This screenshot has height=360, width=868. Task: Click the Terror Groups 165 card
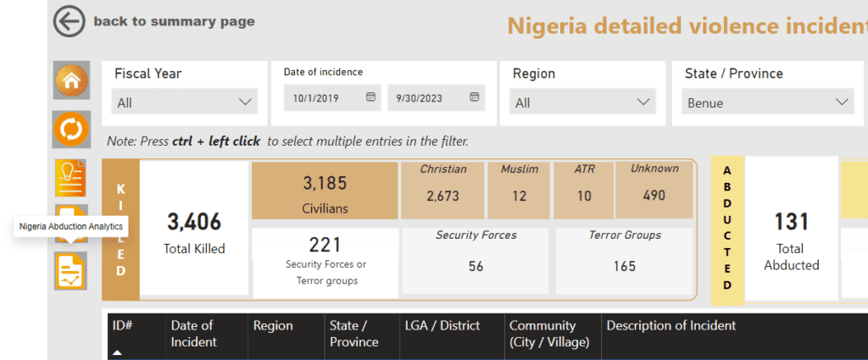pos(625,261)
